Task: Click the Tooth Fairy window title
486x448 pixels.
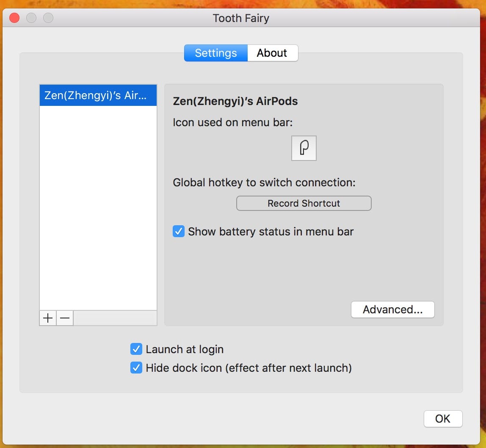Action: (x=241, y=18)
